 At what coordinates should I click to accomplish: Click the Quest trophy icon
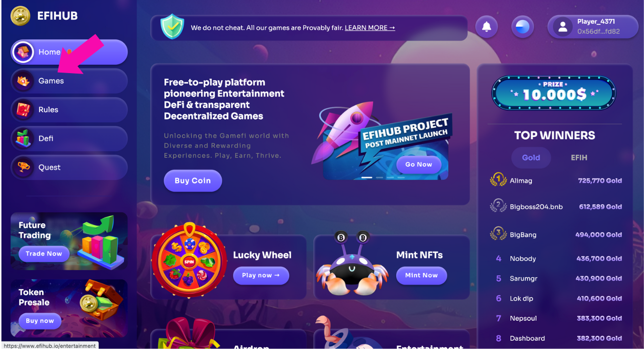23,167
